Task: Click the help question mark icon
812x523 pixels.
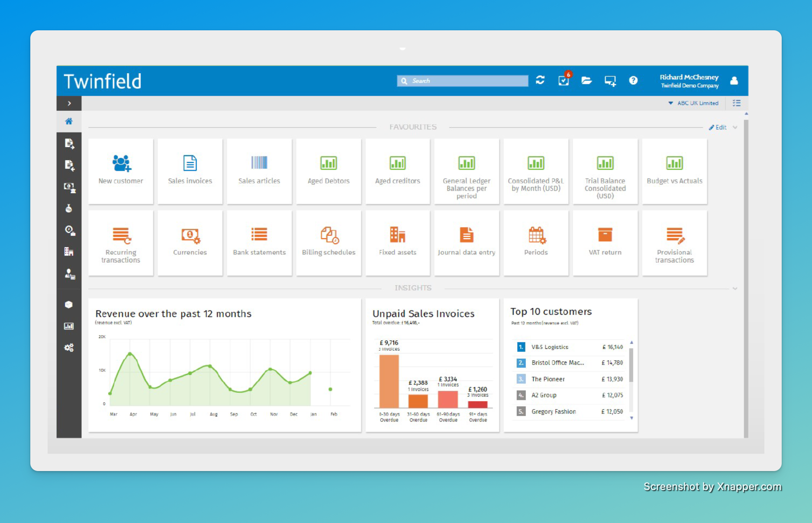Action: (x=633, y=81)
